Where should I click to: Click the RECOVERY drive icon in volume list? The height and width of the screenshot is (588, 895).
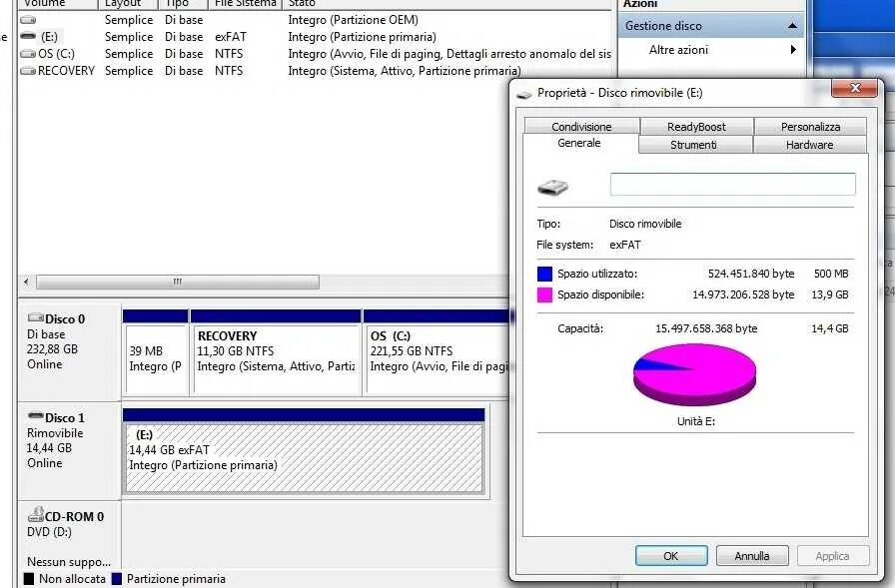coord(28,71)
